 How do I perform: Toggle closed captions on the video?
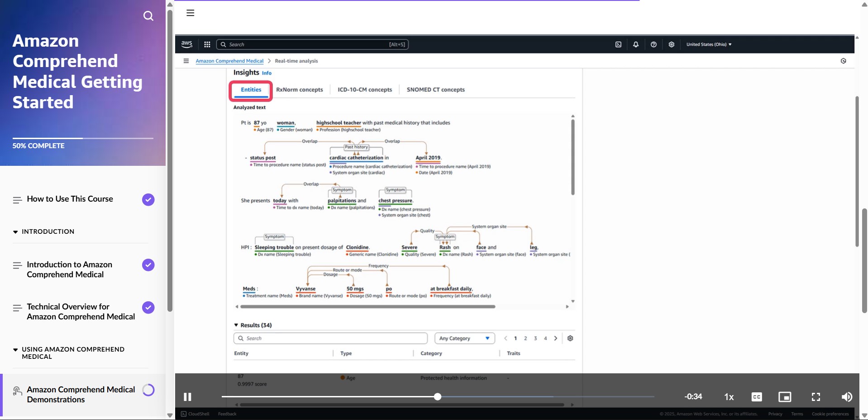pos(756,397)
